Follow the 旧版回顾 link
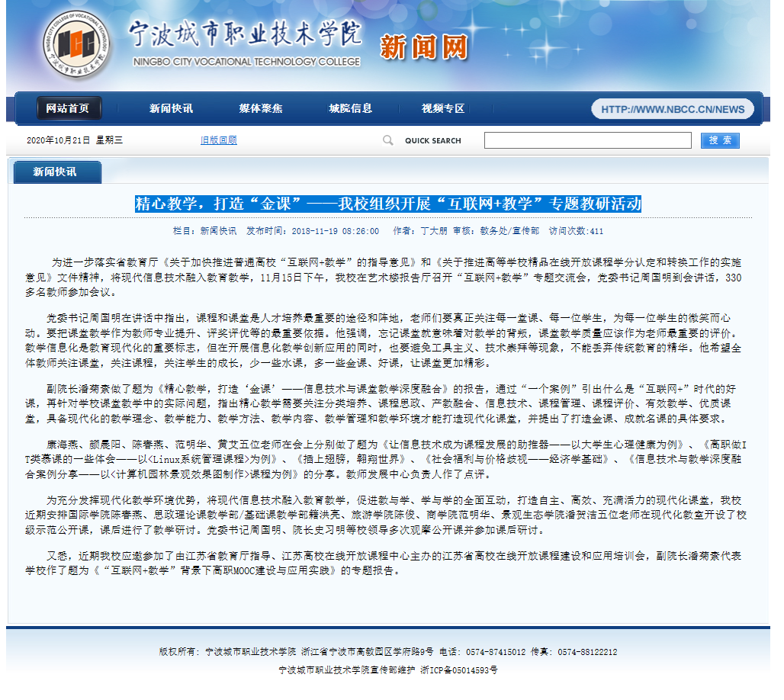The width and height of the screenshot is (784, 700). (219, 140)
